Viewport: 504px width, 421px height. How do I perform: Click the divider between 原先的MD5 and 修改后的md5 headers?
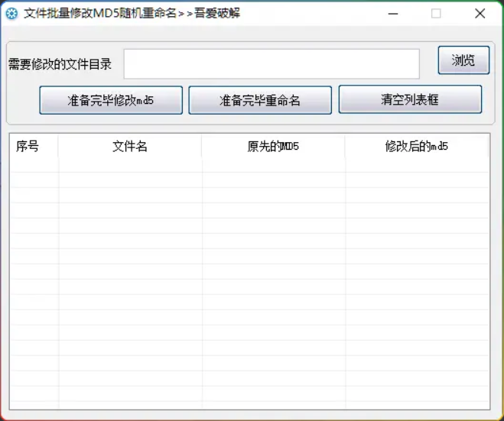[345, 147]
